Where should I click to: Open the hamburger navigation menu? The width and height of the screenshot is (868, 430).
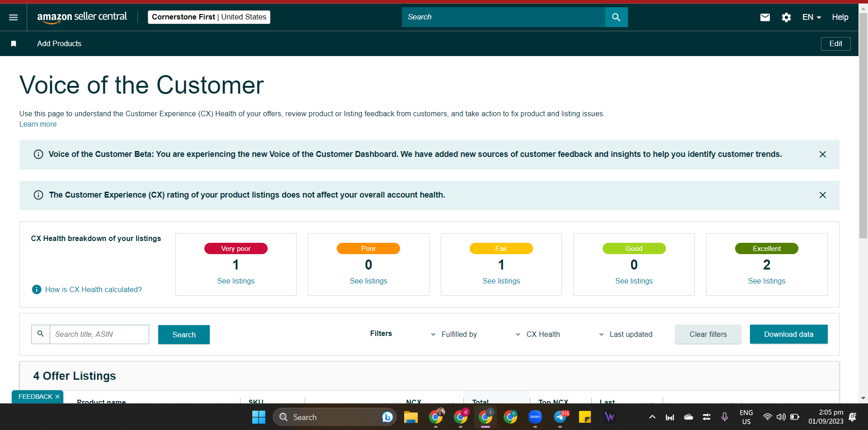click(14, 17)
